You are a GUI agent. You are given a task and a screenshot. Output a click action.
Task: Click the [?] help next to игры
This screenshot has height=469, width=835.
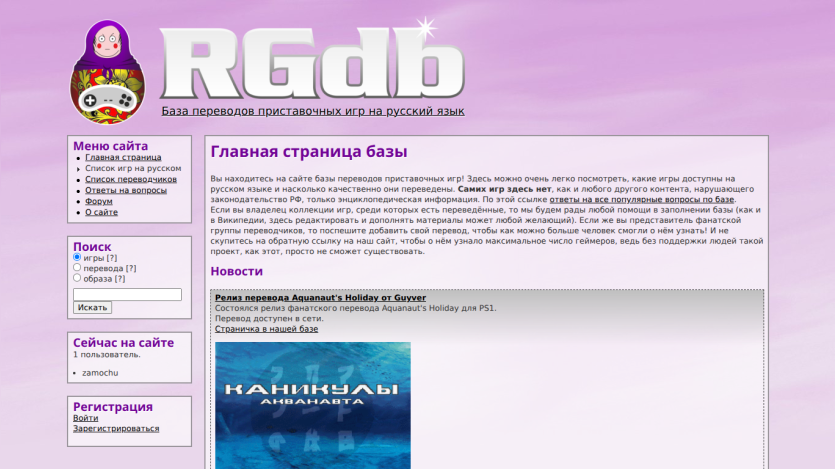coord(111,258)
